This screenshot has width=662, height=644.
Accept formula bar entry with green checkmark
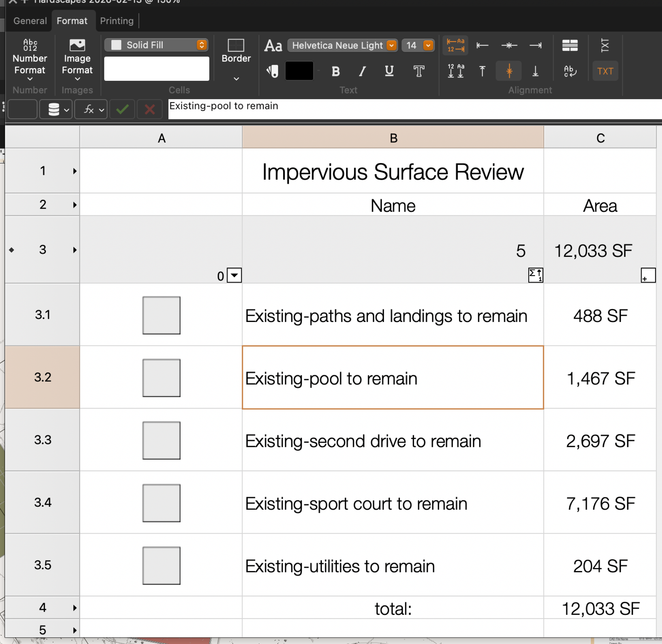pos(122,109)
